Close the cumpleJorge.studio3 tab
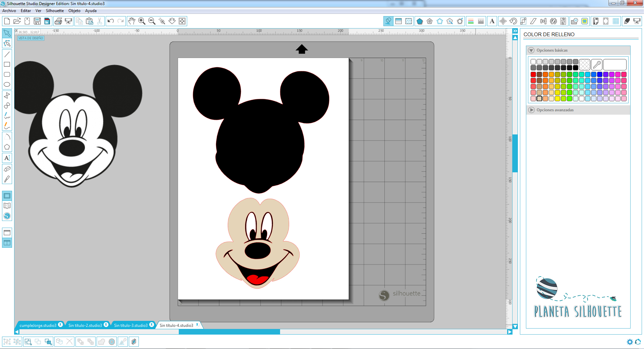 click(60, 325)
